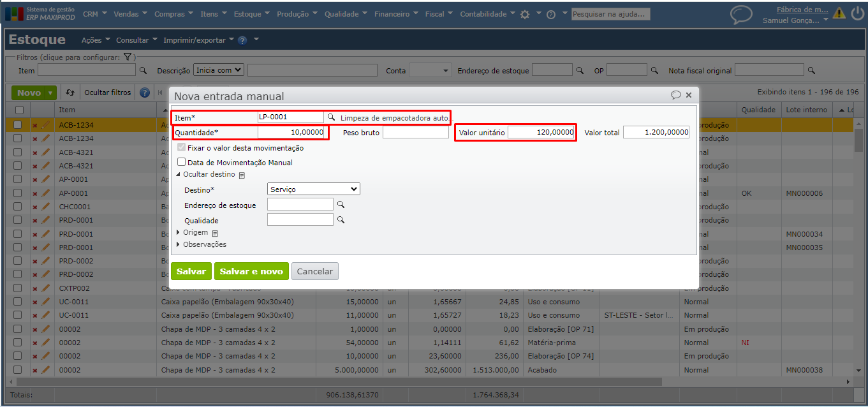The height and width of the screenshot is (407, 868).
Task: Close the Nova entrada manual dialog
Action: tap(689, 95)
